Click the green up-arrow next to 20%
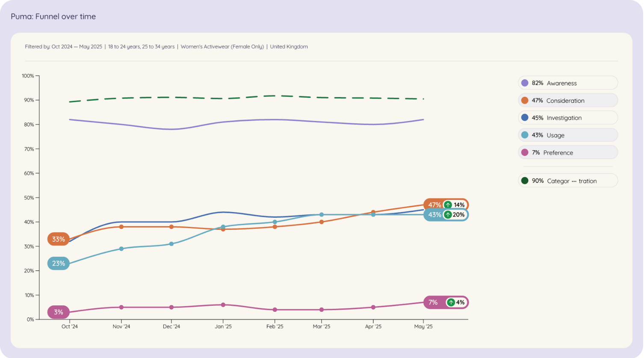 [448, 215]
